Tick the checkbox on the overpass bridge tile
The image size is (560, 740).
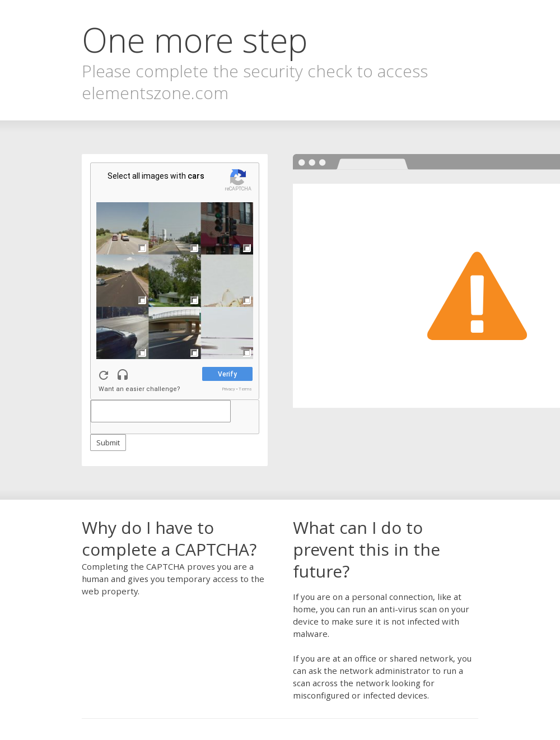[x=194, y=353]
